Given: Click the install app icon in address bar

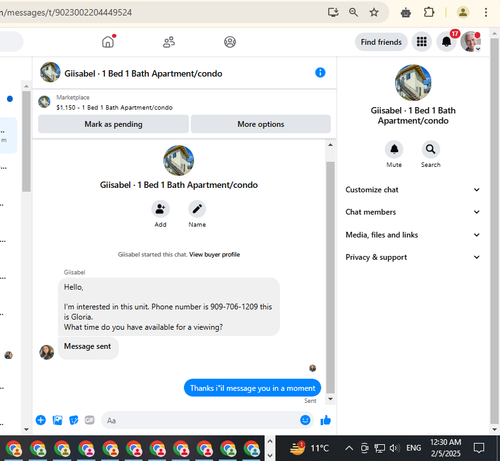Looking at the screenshot, I should [x=333, y=13].
